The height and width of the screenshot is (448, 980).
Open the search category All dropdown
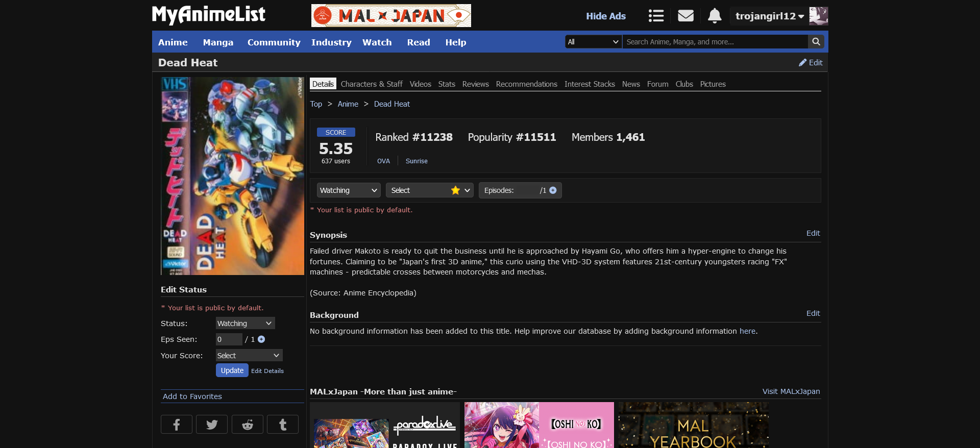[593, 42]
